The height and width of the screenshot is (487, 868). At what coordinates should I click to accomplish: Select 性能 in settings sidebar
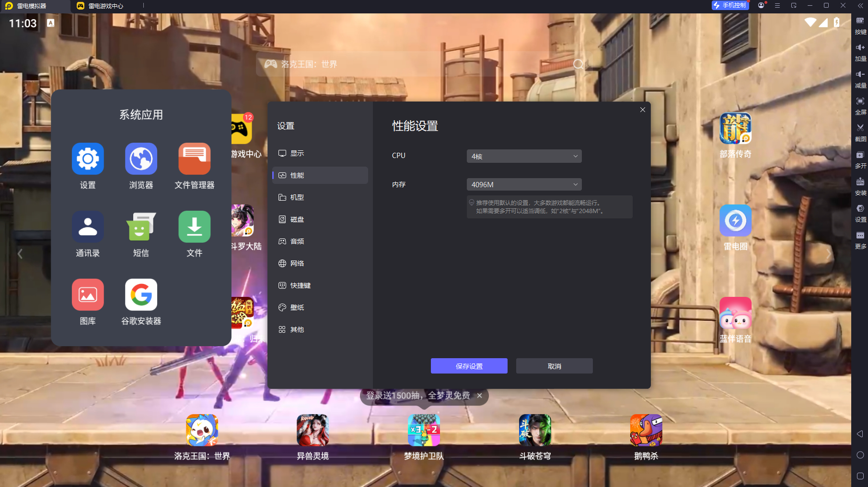[x=320, y=175]
